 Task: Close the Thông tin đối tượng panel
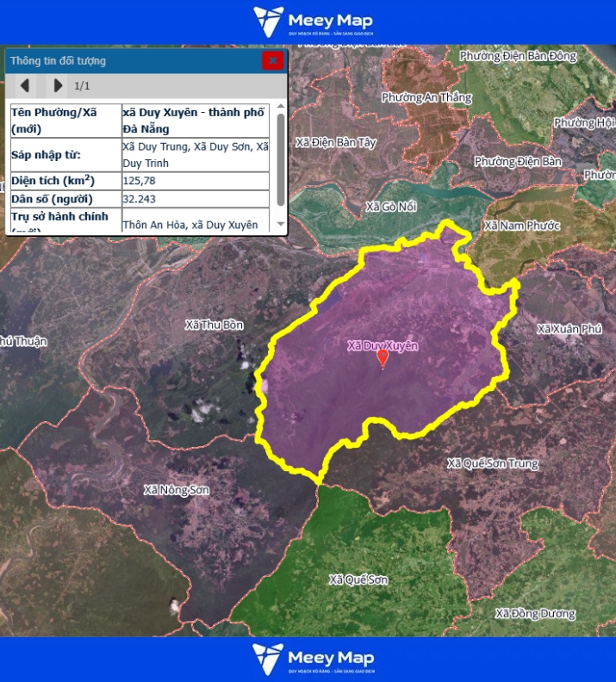(272, 60)
